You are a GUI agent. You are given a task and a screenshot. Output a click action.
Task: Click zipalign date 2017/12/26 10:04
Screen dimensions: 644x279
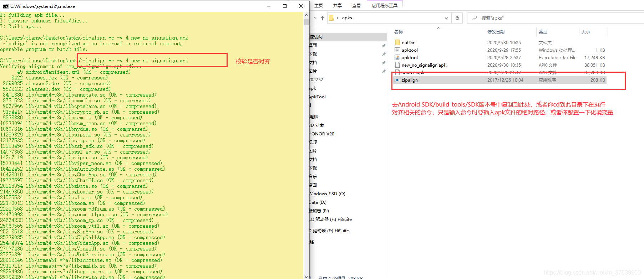tap(505, 80)
